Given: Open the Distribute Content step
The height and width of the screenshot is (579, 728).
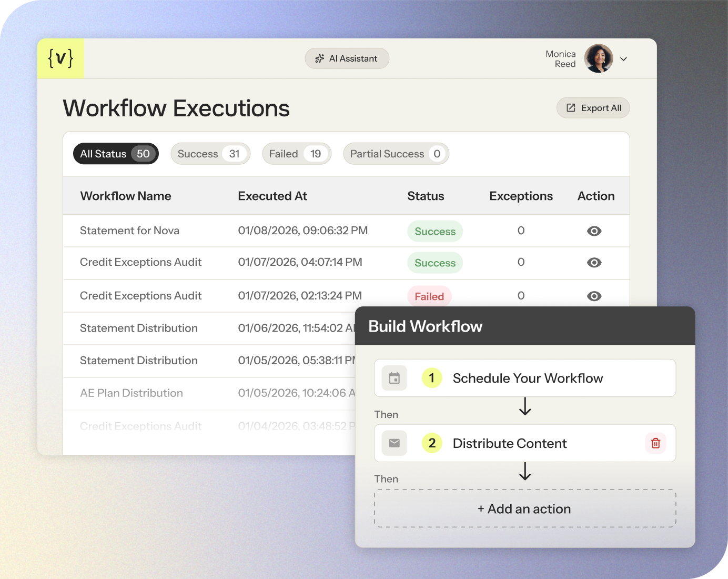Looking at the screenshot, I should click(509, 443).
